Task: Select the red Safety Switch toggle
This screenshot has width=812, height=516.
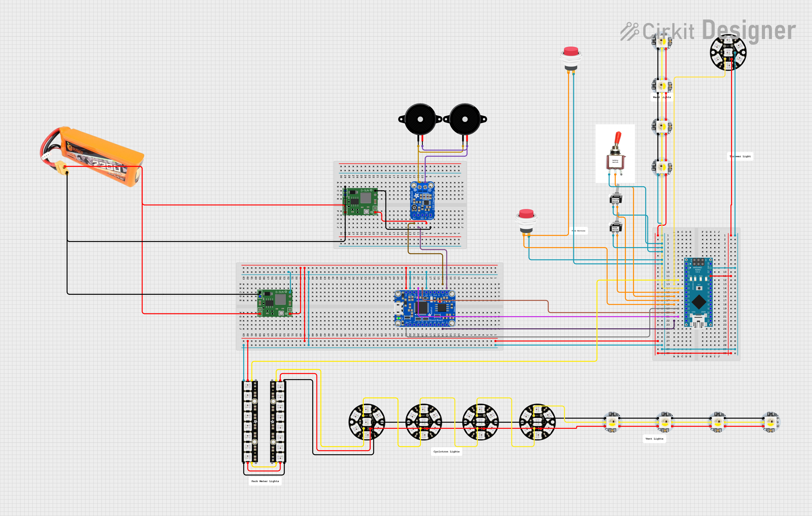Action: pos(616,154)
